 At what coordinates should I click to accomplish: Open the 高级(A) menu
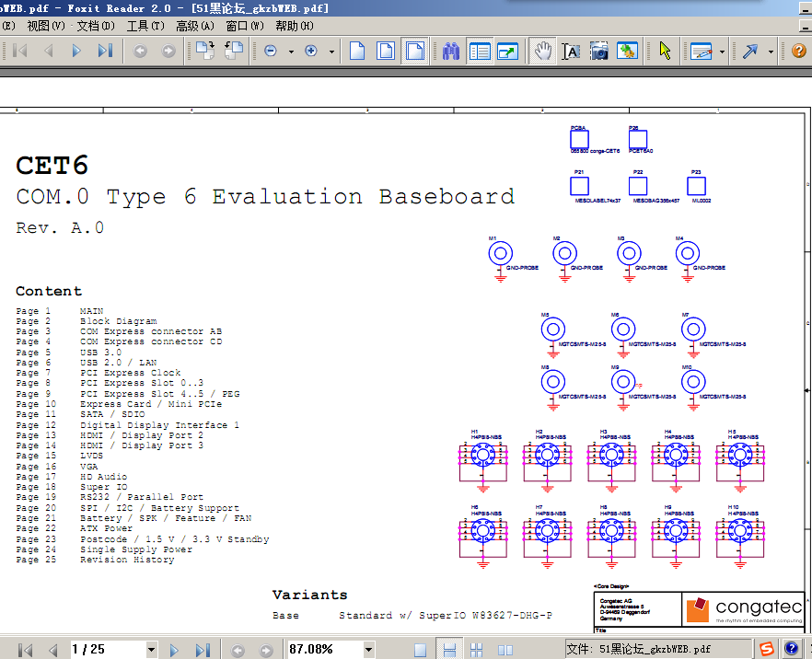click(195, 26)
